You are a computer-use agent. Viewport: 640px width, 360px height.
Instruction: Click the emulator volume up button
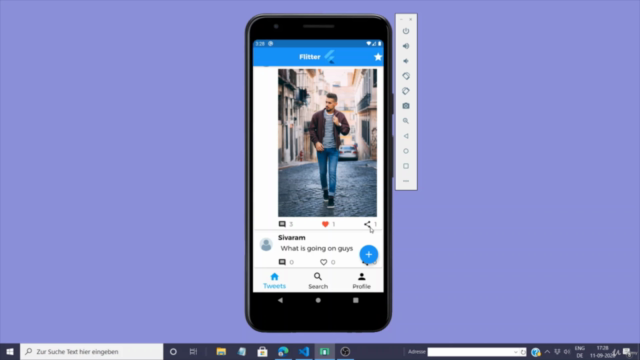406,46
